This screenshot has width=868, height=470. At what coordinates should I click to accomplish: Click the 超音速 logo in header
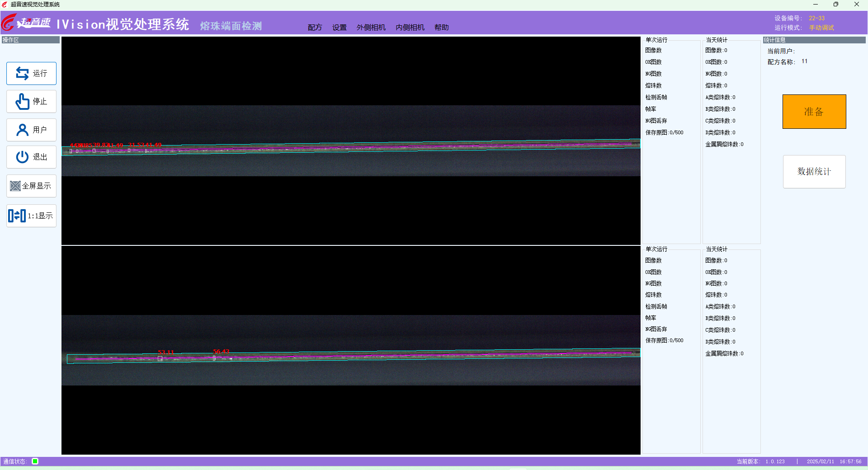[x=26, y=22]
